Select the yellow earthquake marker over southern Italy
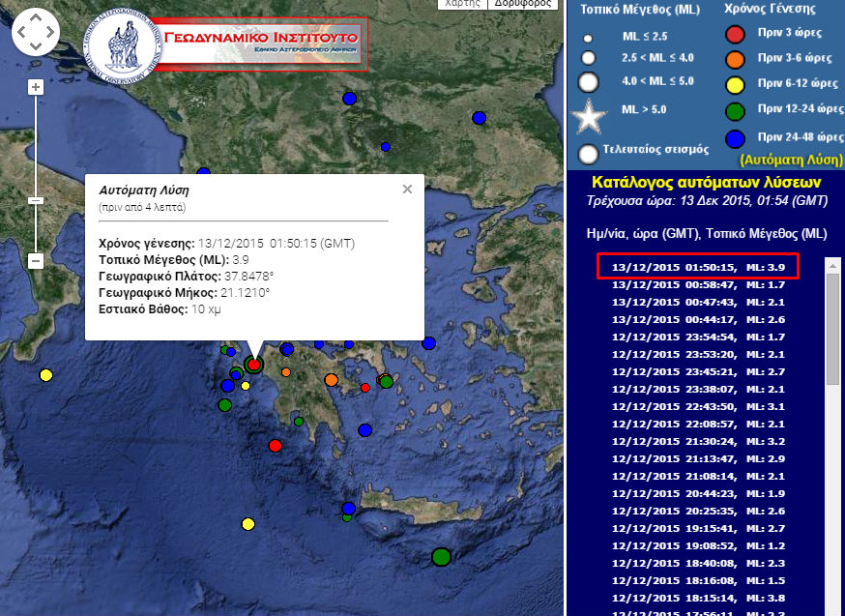This screenshot has width=845, height=616. pyautogui.click(x=45, y=375)
